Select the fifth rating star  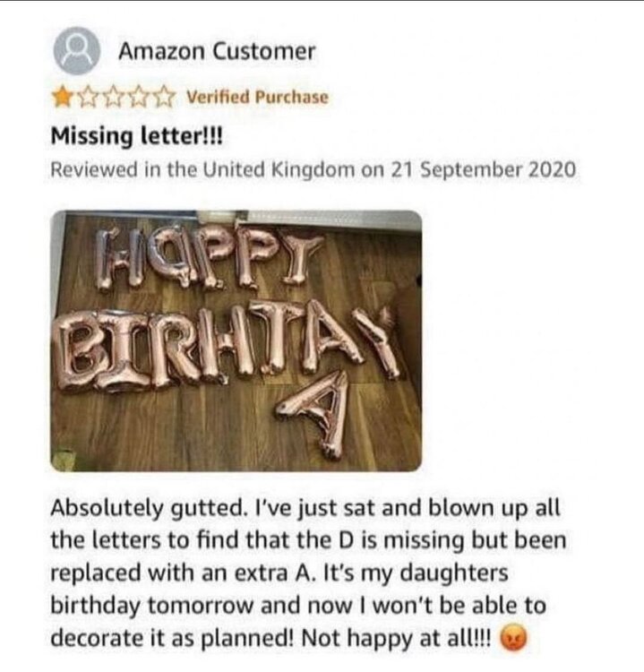[x=161, y=97]
